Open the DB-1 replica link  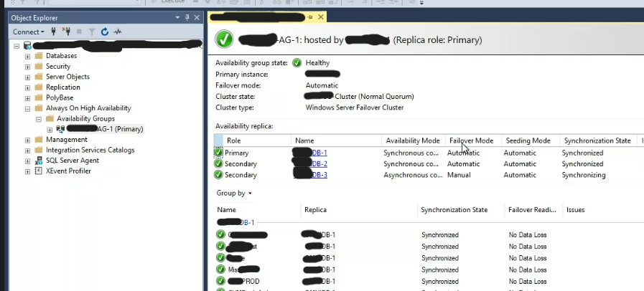tap(319, 153)
